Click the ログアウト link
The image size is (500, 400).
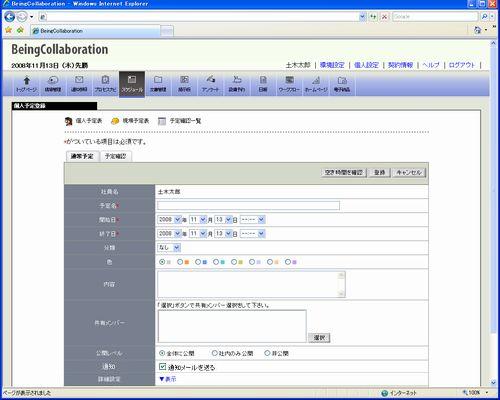(462, 65)
